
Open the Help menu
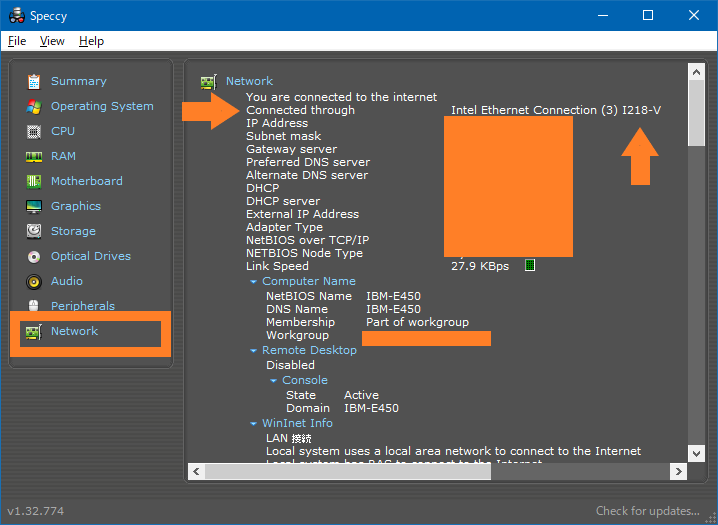tap(91, 41)
